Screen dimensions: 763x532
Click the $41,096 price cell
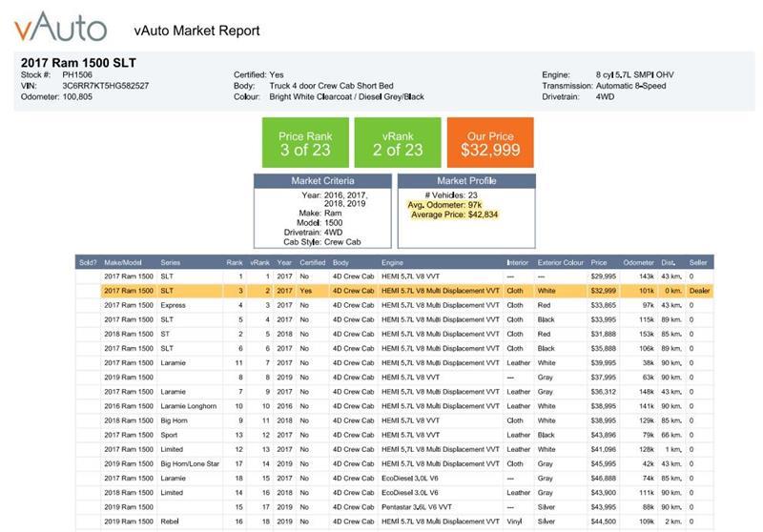point(604,449)
